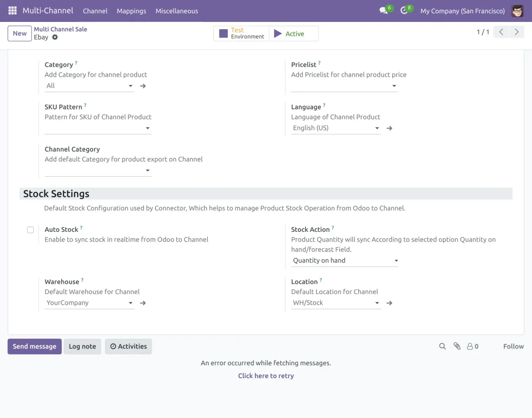Image resolution: width=532 pixels, height=418 pixels.
Task: Enable the Auto Stock checkbox
Action: point(30,230)
